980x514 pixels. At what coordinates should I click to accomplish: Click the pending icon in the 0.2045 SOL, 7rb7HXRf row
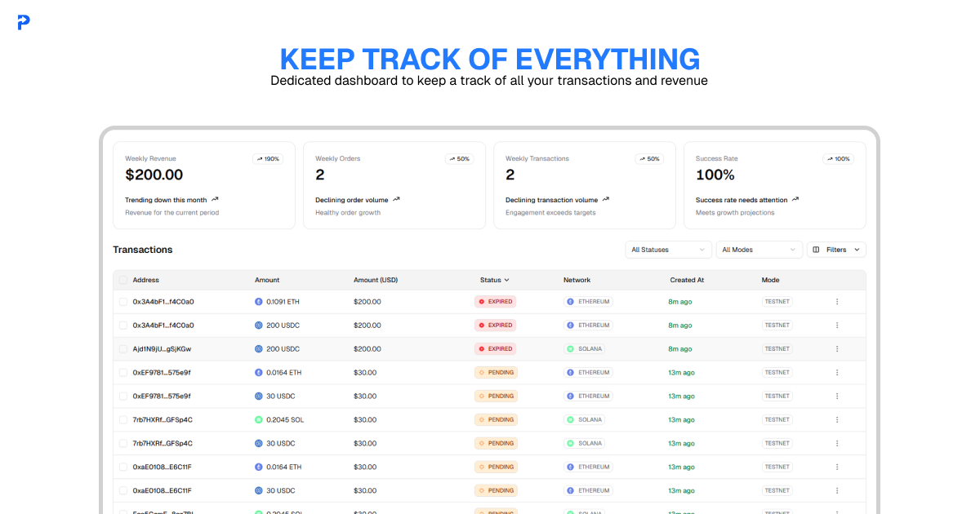click(x=482, y=420)
